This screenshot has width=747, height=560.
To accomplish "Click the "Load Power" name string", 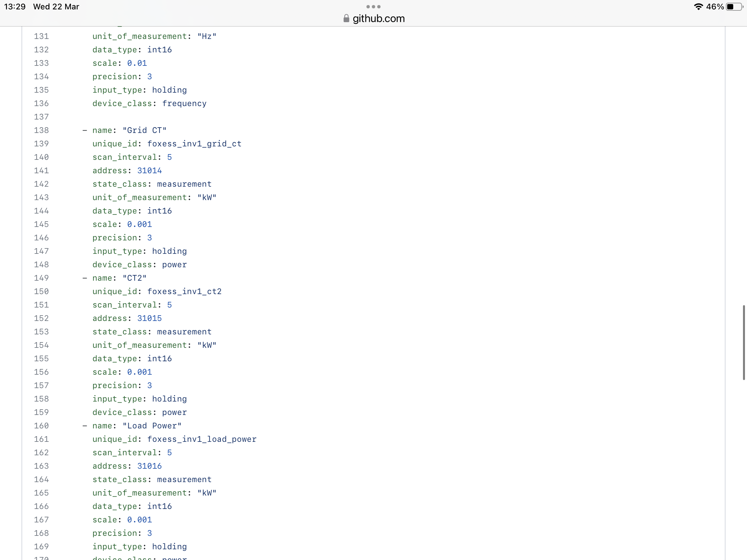I will pyautogui.click(x=151, y=426).
